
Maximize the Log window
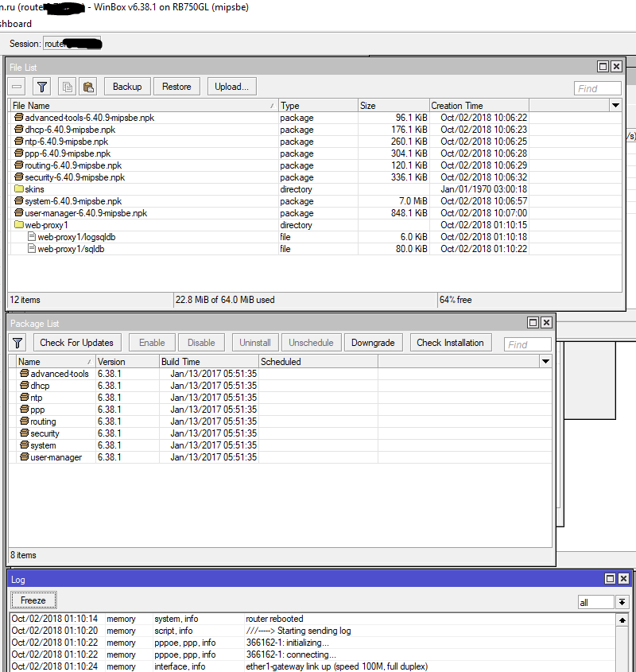click(x=610, y=579)
